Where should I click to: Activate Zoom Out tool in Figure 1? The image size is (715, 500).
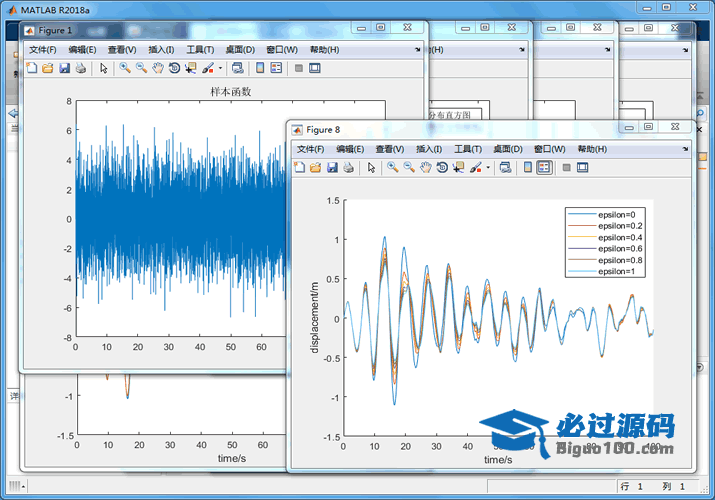click(x=141, y=68)
